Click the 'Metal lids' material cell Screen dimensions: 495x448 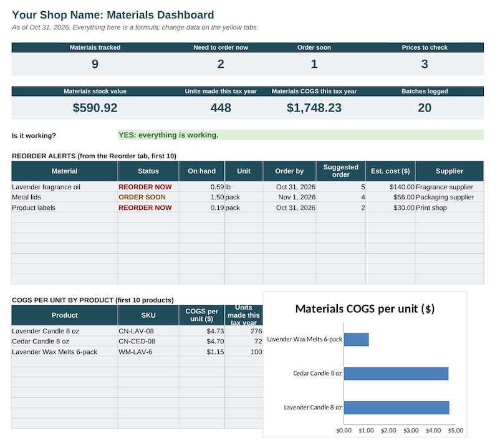click(x=64, y=197)
